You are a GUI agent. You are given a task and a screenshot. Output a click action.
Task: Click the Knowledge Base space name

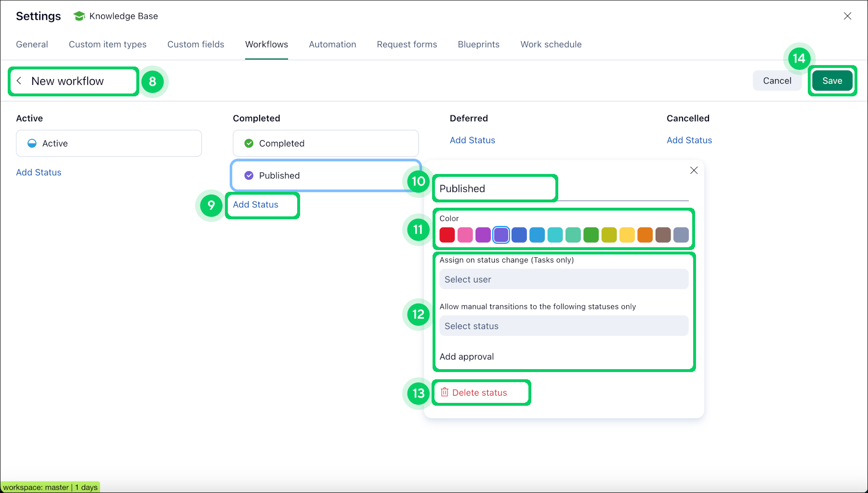123,16
